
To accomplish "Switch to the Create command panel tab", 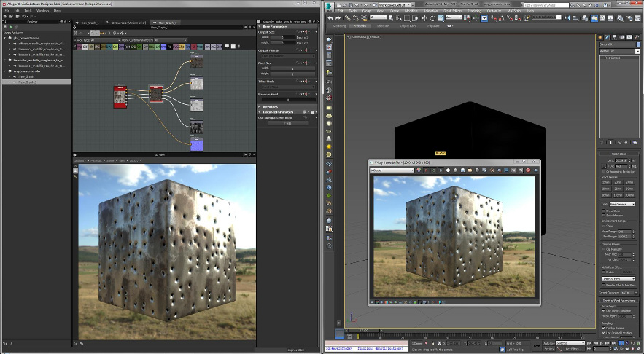I will [x=601, y=37].
